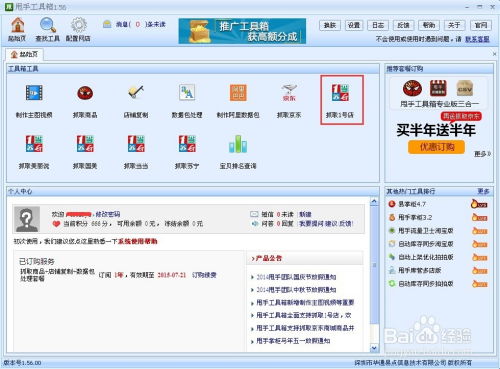Open the 日志 log button
Viewport: 500px width, 369px height.
click(x=378, y=25)
